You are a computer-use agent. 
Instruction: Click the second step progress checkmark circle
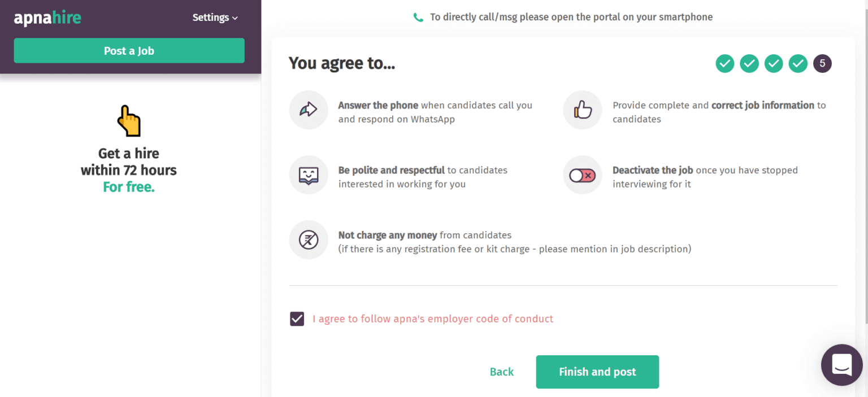(749, 63)
